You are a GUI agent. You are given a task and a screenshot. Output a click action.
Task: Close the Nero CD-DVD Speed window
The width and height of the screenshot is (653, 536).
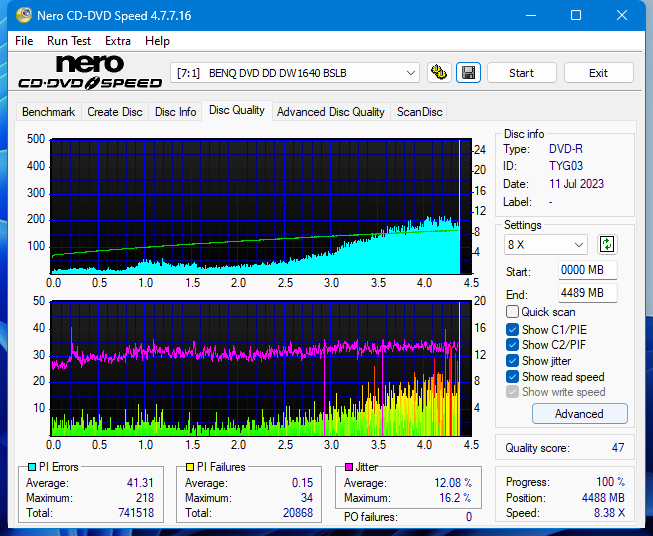622,15
